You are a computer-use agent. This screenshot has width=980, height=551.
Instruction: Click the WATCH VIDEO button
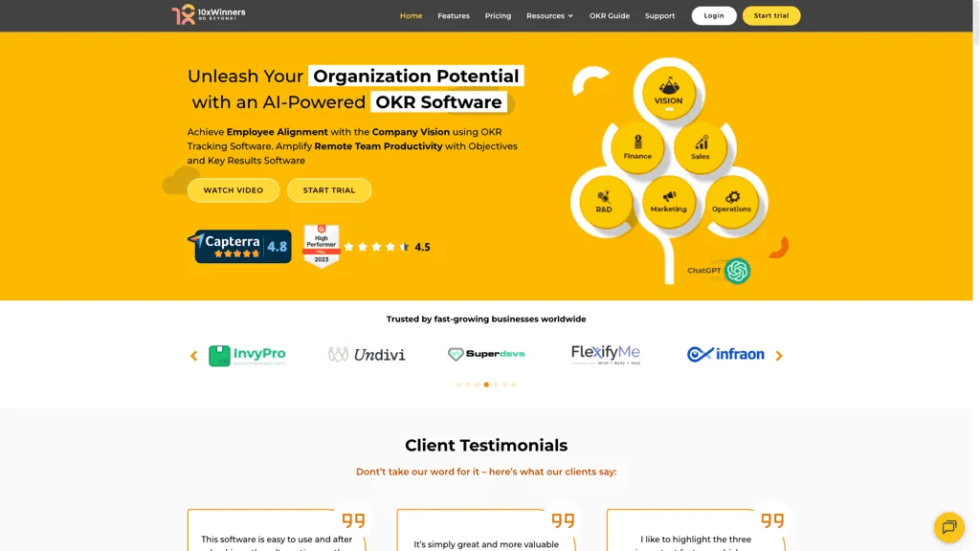(x=234, y=190)
